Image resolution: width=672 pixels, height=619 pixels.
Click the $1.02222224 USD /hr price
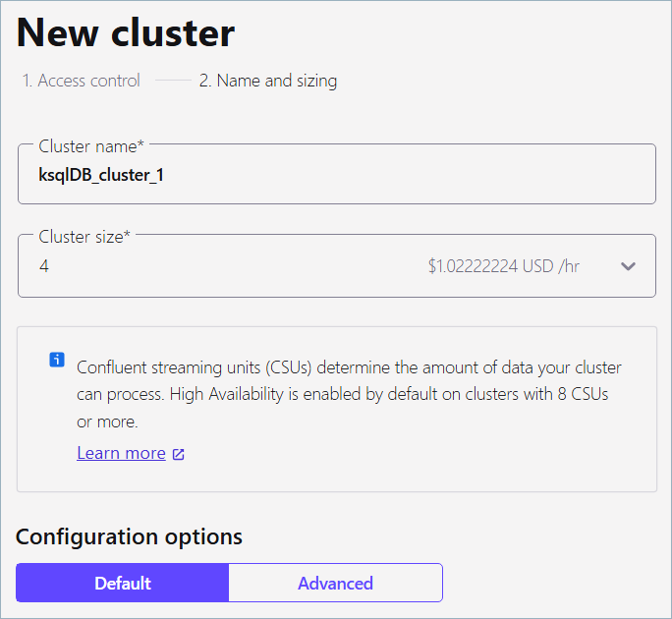pyautogui.click(x=503, y=266)
